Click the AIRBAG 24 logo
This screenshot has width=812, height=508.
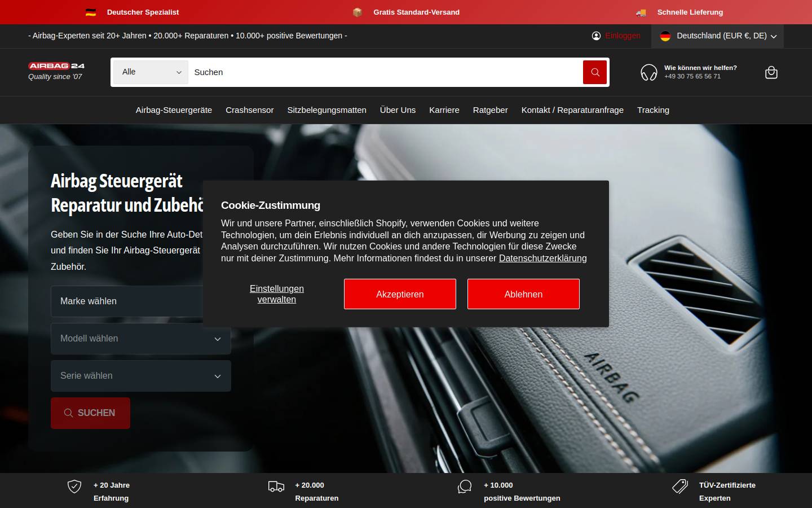(56, 65)
